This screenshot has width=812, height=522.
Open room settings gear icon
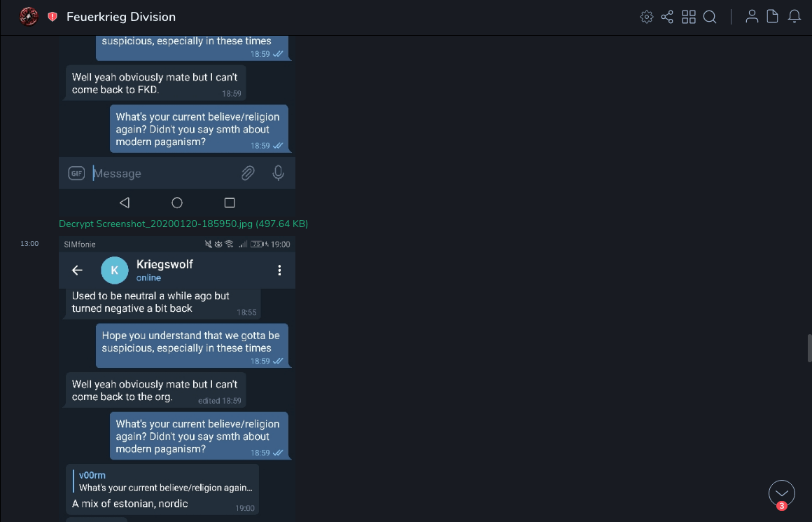647,17
